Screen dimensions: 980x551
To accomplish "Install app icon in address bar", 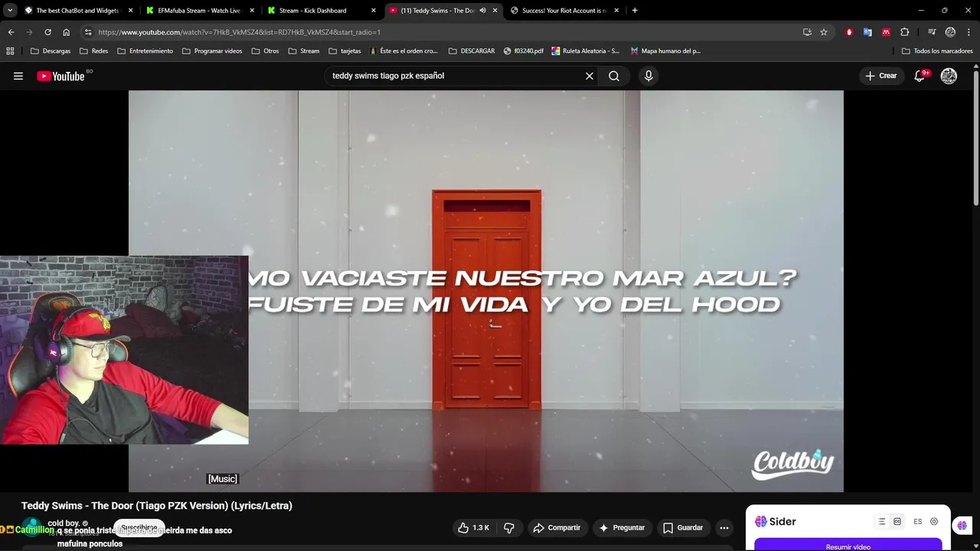I will [x=807, y=32].
